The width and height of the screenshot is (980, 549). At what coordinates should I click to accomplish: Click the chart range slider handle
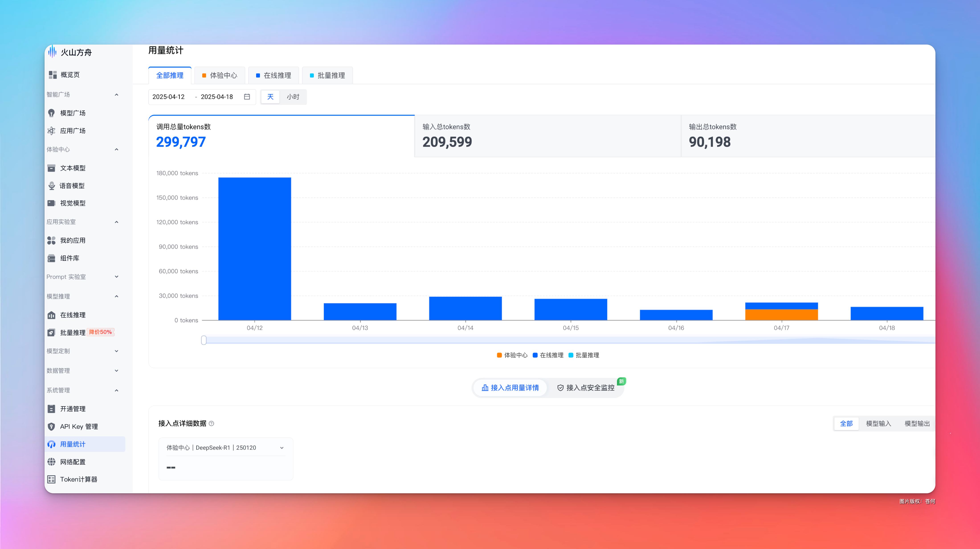click(x=204, y=340)
